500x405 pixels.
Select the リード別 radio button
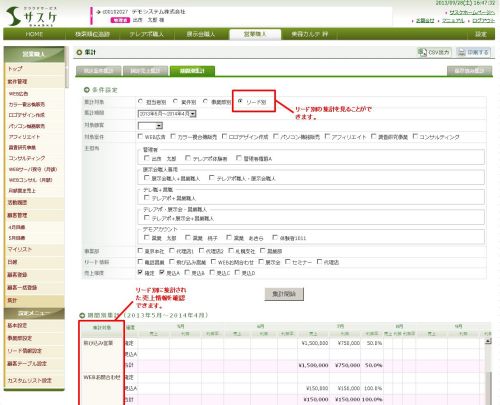[240, 101]
